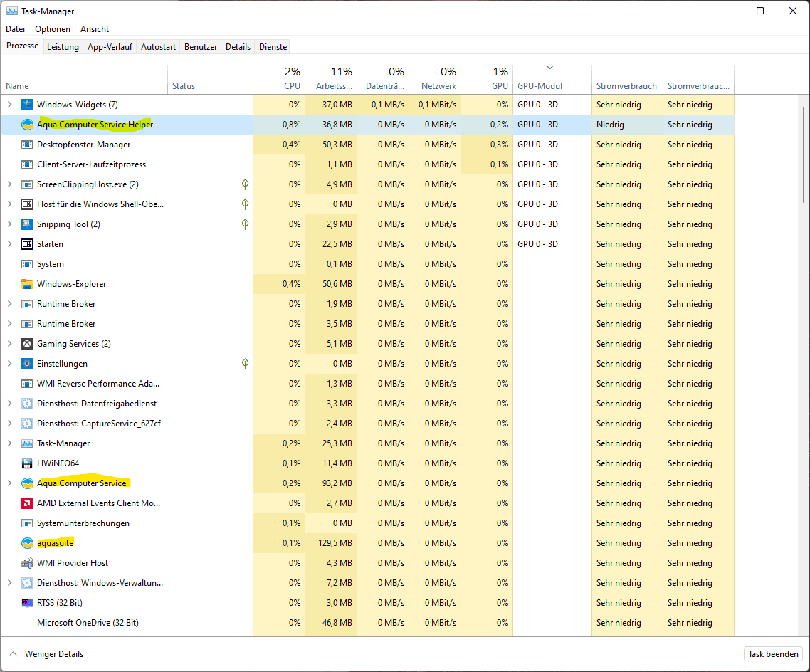810x672 pixels.
Task: Click the Aqua Computer Service icon
Action: click(x=27, y=483)
